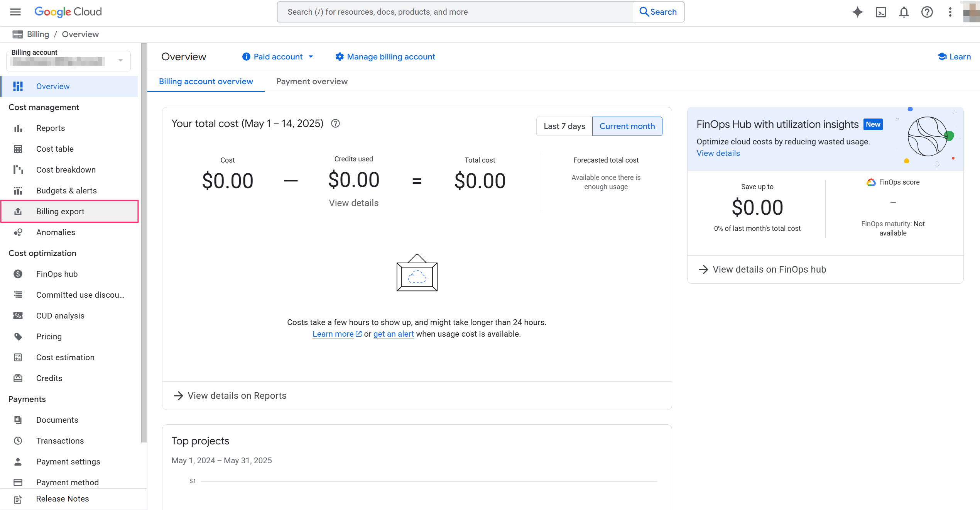
Task: Click Manage billing account
Action: pos(385,57)
